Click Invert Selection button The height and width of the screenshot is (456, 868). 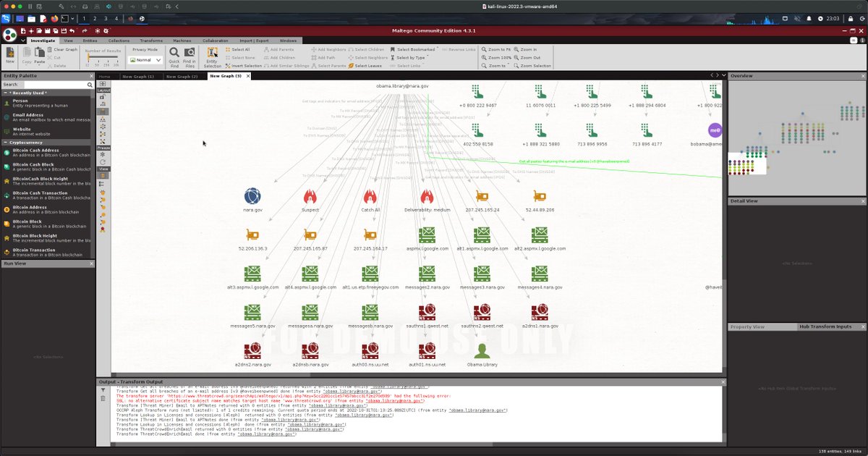[246, 66]
